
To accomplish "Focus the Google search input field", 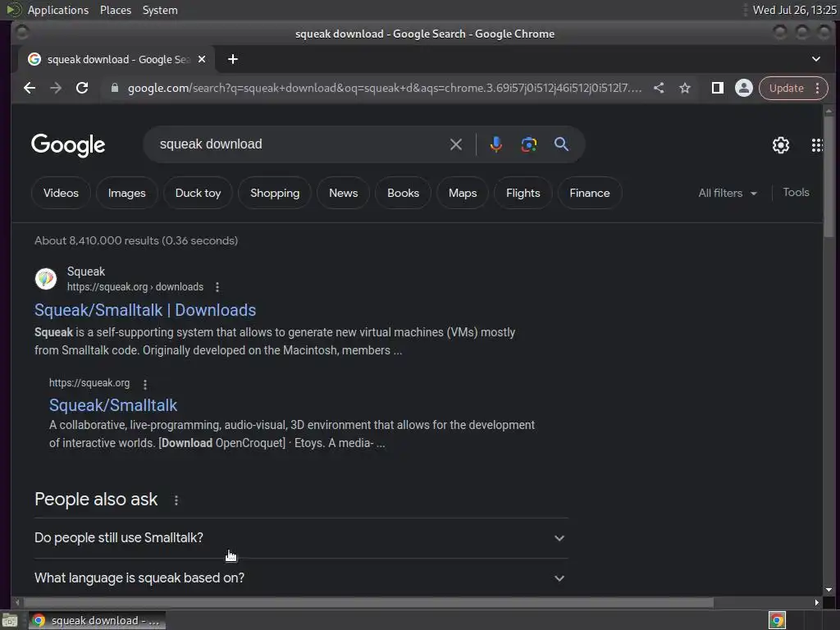I will click(x=300, y=144).
